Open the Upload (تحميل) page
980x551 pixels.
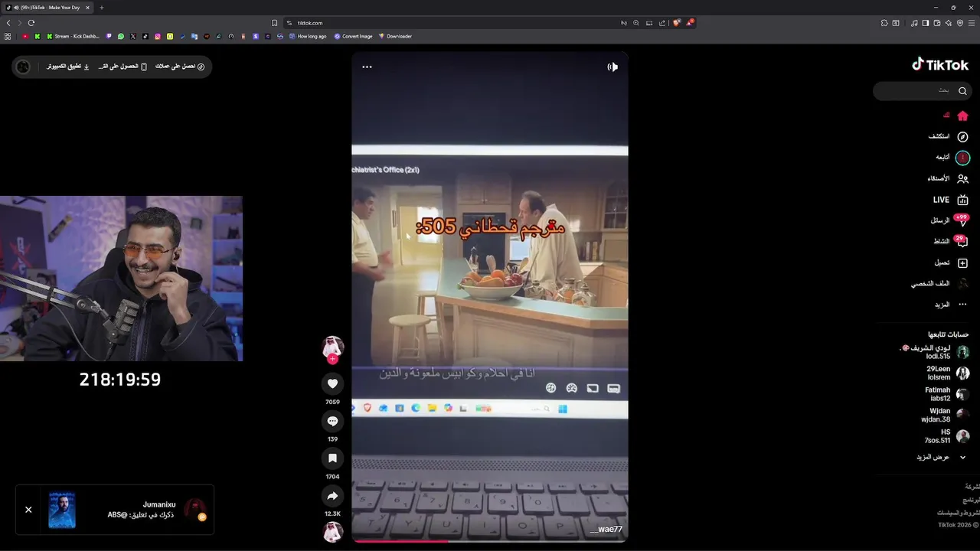point(951,262)
